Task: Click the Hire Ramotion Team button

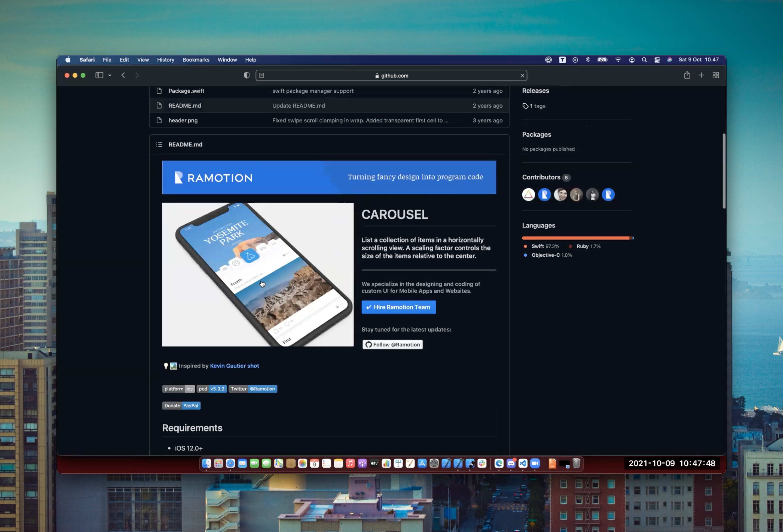Action: point(399,307)
